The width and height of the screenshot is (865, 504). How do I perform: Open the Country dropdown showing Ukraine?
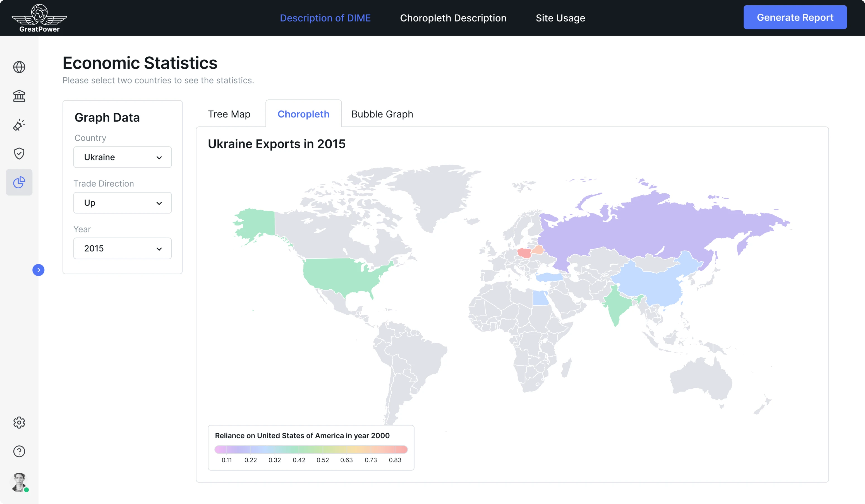[122, 157]
